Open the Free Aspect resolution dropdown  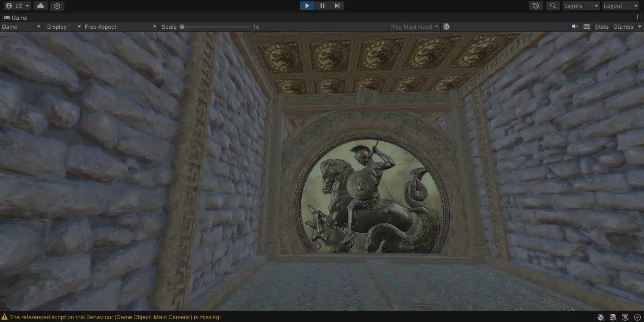click(x=120, y=27)
